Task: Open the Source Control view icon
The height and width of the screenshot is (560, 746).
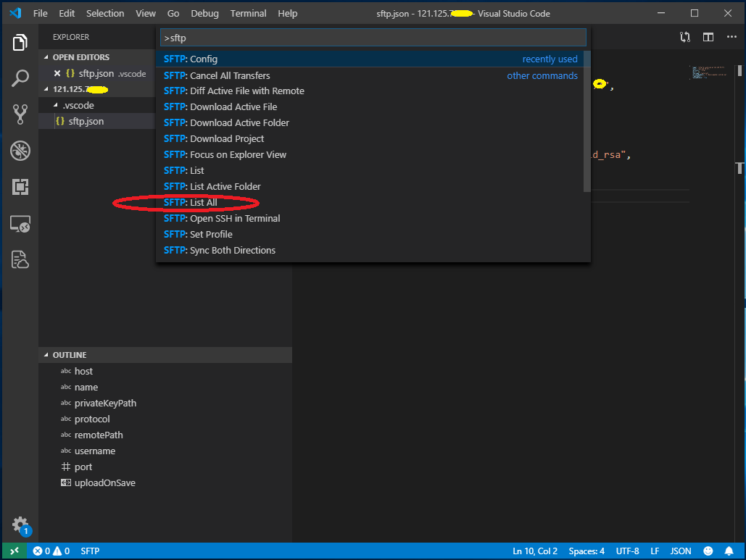Action: (20, 114)
